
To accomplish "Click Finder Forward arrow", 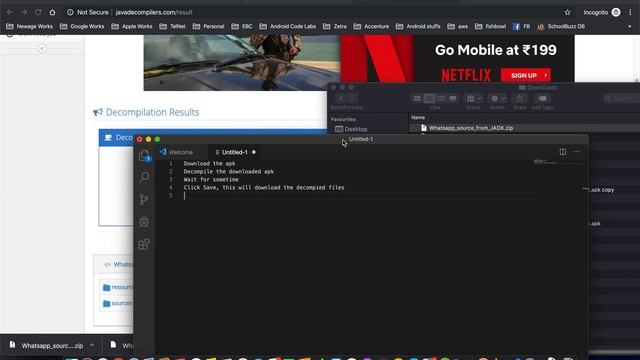I will point(353,98).
